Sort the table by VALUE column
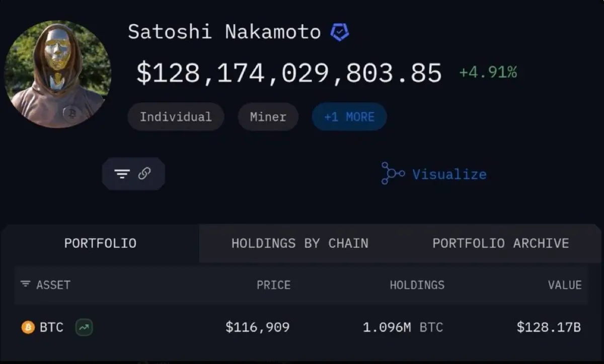The width and height of the screenshot is (604, 364). [x=564, y=285]
